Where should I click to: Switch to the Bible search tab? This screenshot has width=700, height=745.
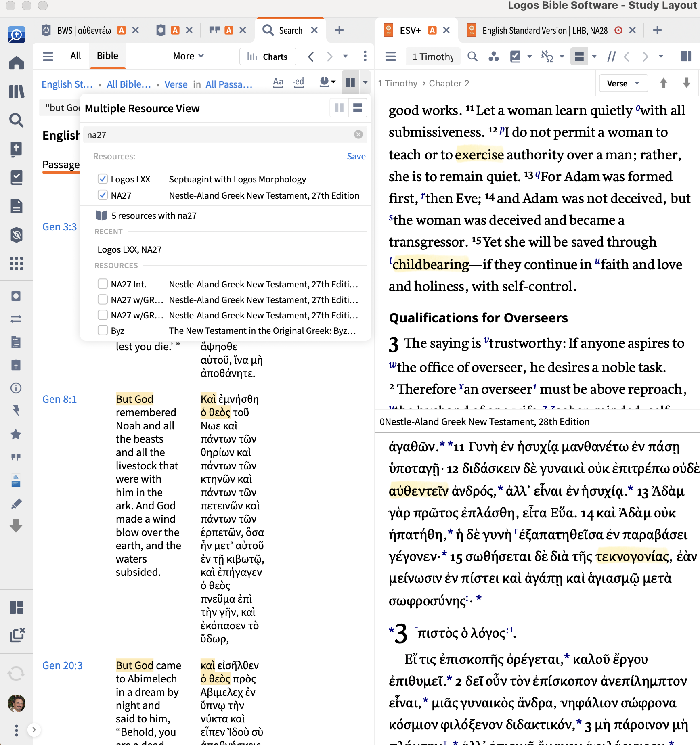pos(107,56)
